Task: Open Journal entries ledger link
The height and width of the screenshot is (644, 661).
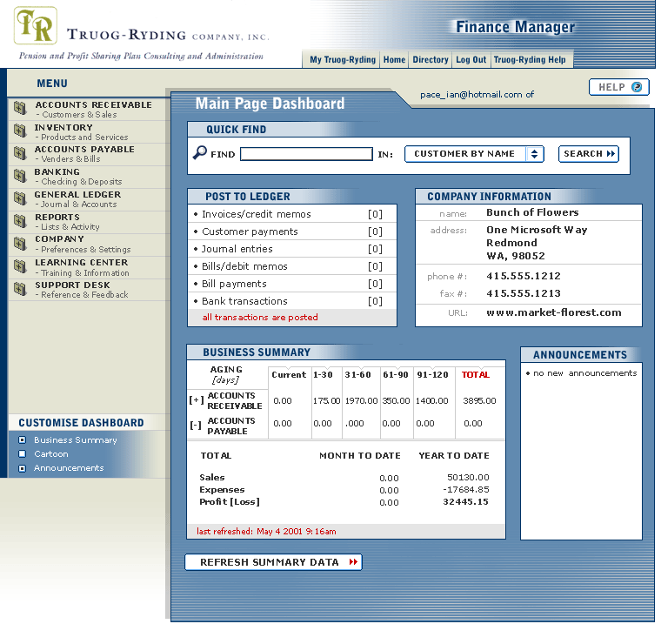Action: coord(237,249)
